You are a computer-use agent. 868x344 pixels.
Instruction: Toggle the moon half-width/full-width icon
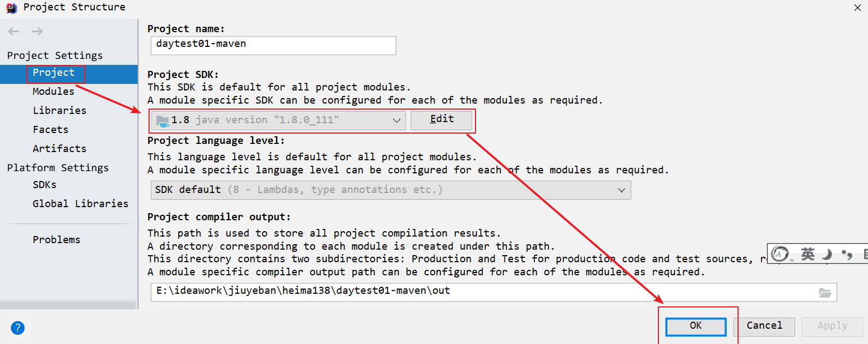click(x=827, y=254)
